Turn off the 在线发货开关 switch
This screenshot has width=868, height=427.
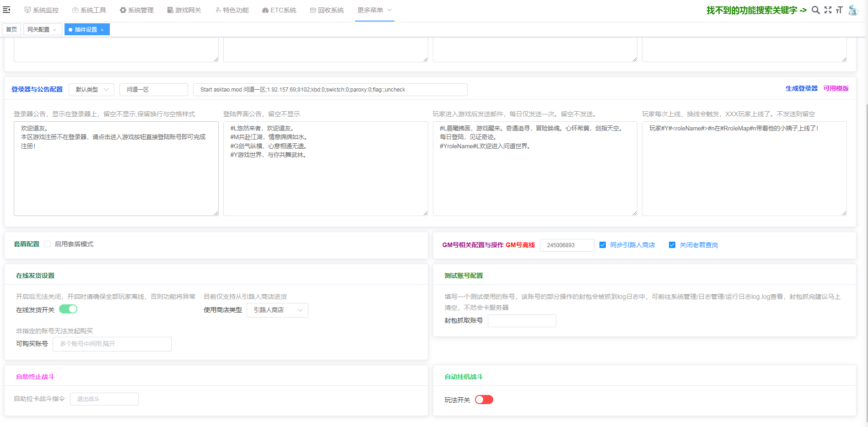click(x=68, y=309)
